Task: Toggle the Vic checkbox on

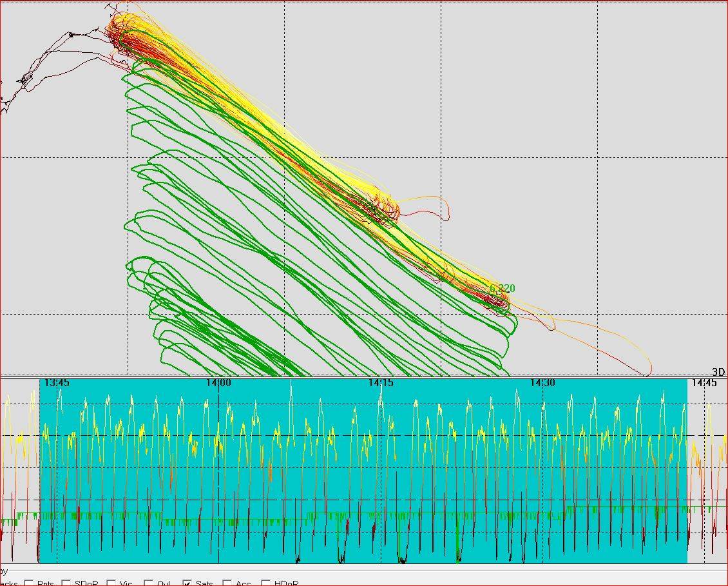Action: click(111, 583)
